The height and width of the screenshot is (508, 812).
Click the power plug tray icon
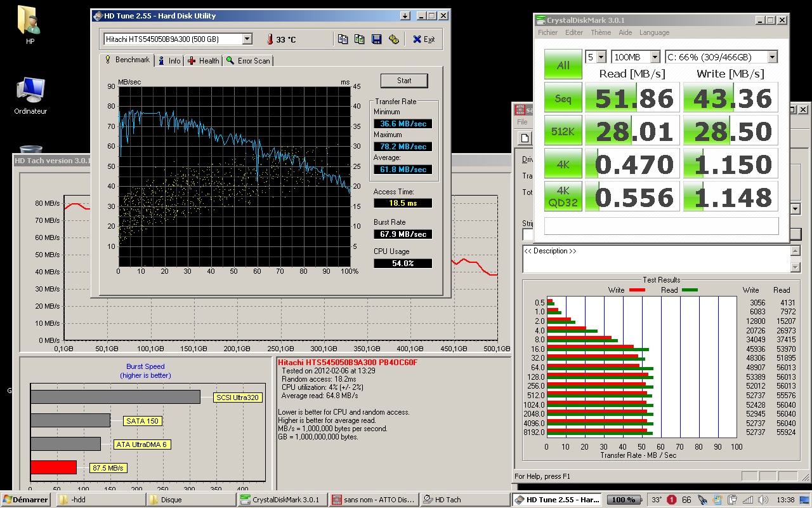point(732,500)
